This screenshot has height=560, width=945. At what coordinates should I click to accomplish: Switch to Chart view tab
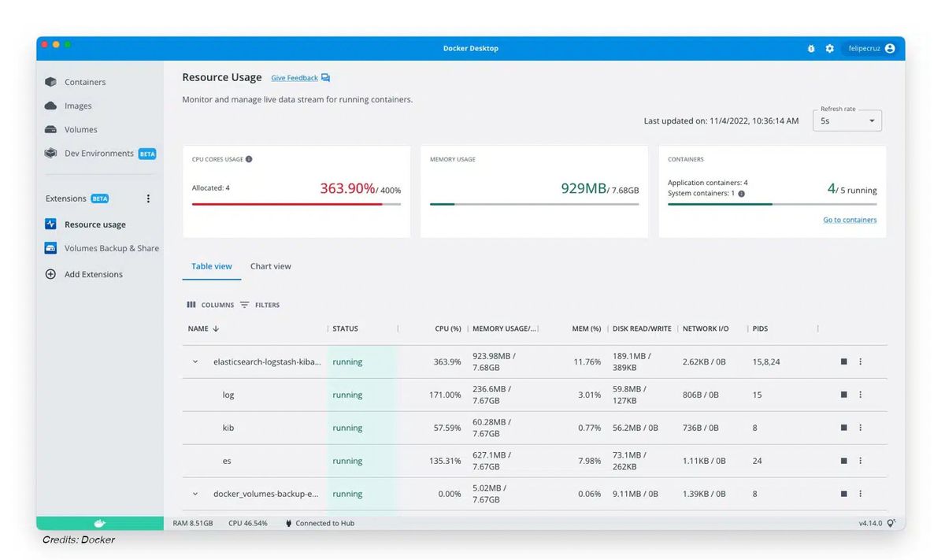click(x=271, y=266)
